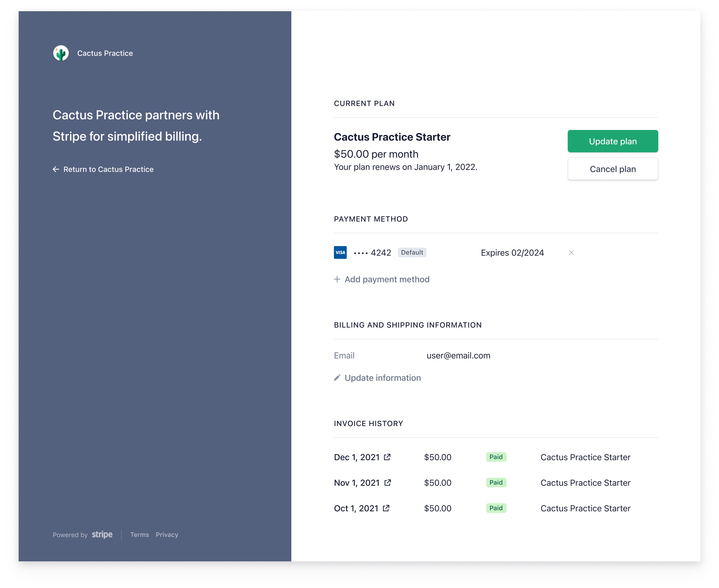Viewport: 719px width, 588px height.
Task: Open Oct 1, 2021 invoice external link icon
Action: point(386,508)
